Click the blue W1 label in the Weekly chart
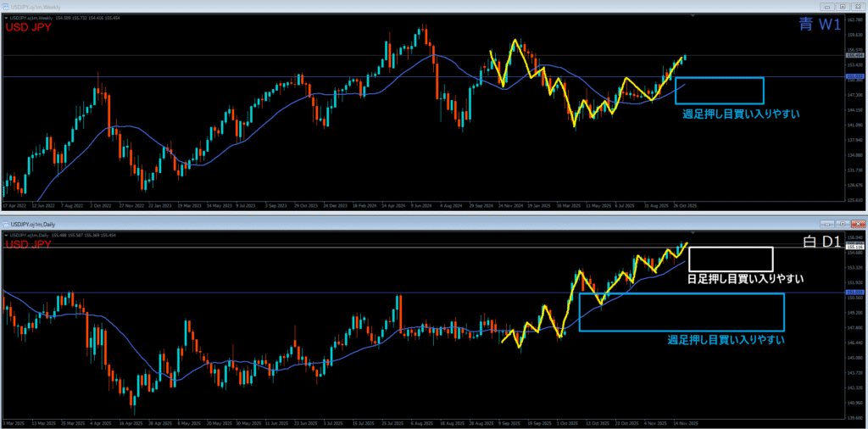The height and width of the screenshot is (429, 868). 821,25
